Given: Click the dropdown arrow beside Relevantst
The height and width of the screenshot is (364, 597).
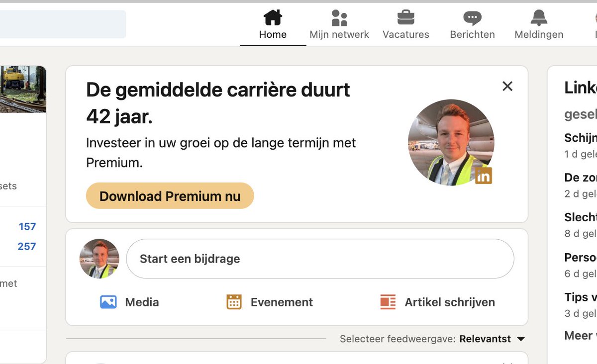Looking at the screenshot, I should coord(521,339).
